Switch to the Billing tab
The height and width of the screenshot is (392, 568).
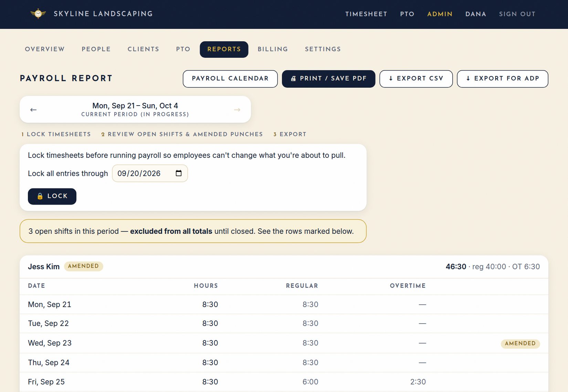(273, 49)
